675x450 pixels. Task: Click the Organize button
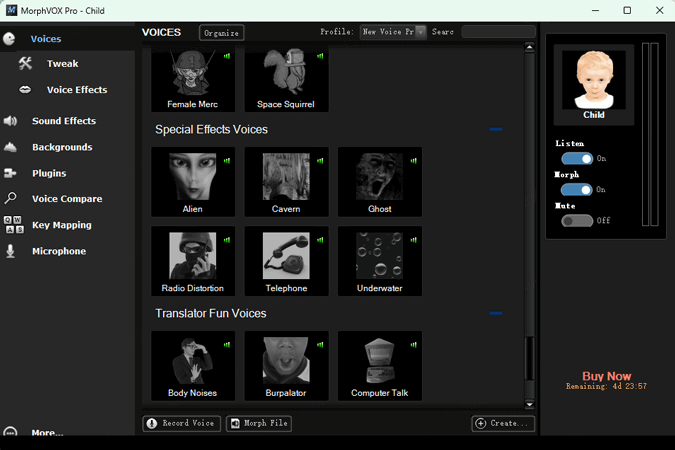tap(222, 33)
